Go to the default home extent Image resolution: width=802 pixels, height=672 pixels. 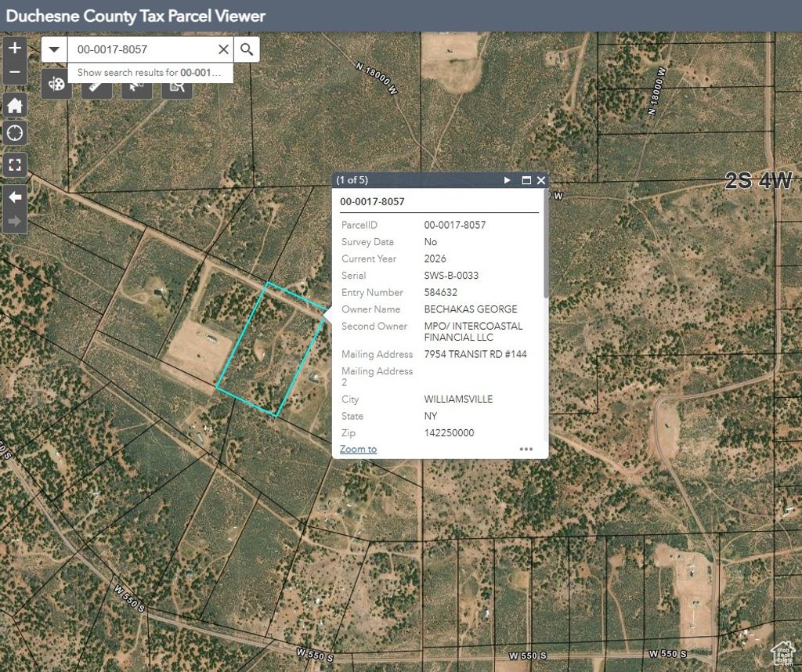(x=15, y=105)
